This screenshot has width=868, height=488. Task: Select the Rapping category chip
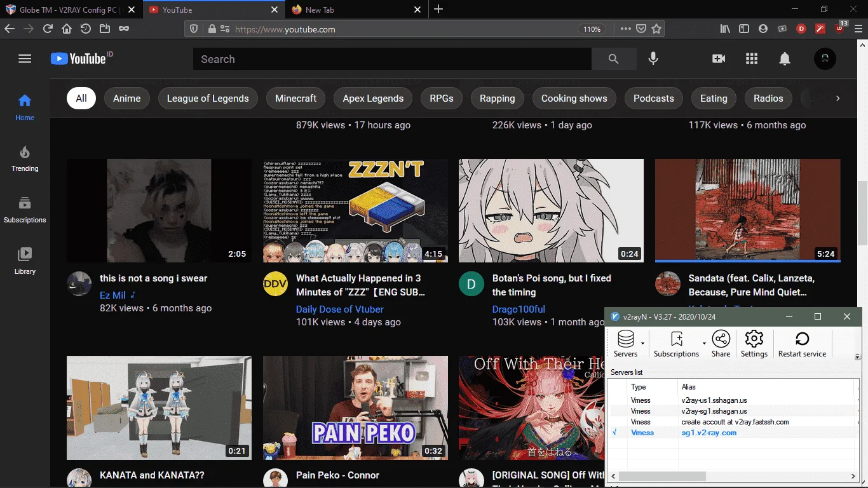[x=497, y=98]
